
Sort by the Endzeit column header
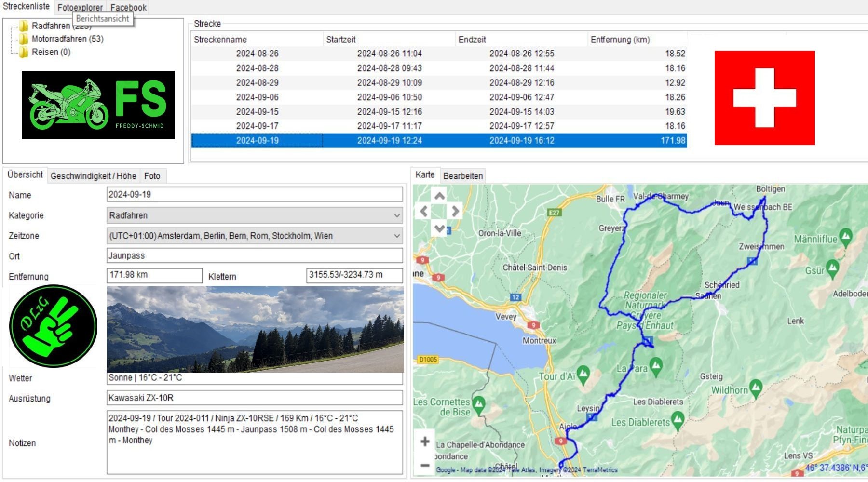pyautogui.click(x=521, y=40)
